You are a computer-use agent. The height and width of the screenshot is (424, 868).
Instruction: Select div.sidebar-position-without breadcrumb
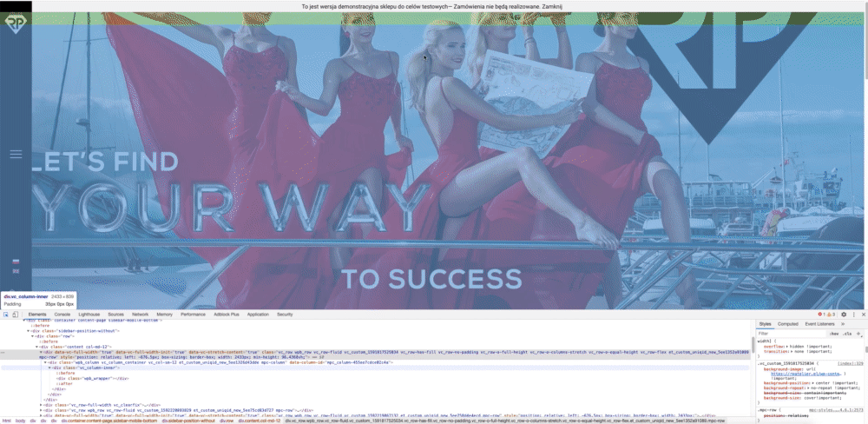188,421
